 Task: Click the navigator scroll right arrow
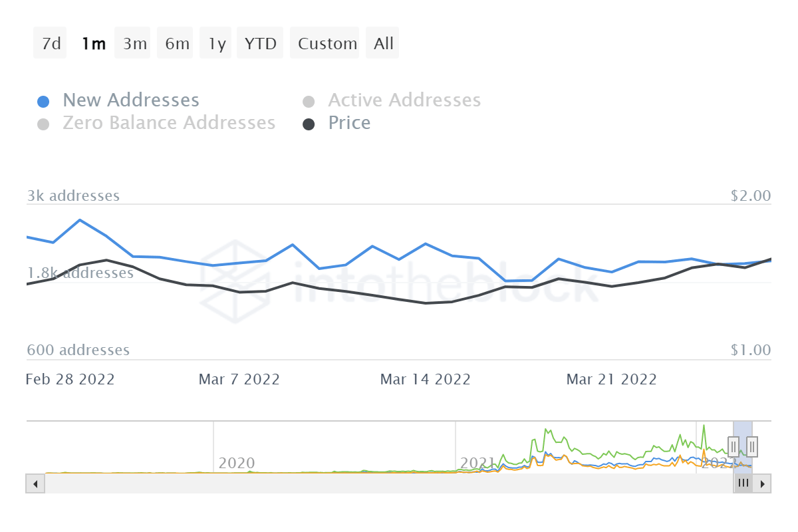pyautogui.click(x=762, y=483)
